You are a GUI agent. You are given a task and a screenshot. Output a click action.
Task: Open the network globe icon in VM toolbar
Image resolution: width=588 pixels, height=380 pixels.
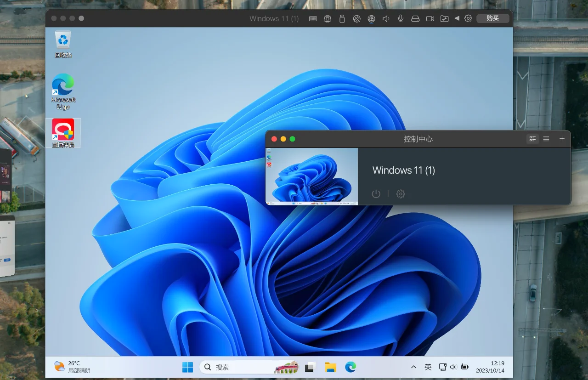point(371,19)
